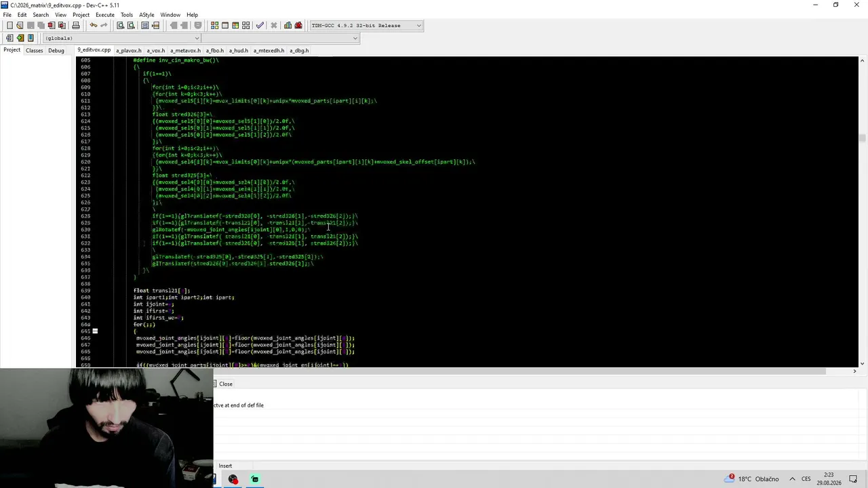The height and width of the screenshot is (488, 868).
Task: Run the program with Run icon
Action: (225, 25)
